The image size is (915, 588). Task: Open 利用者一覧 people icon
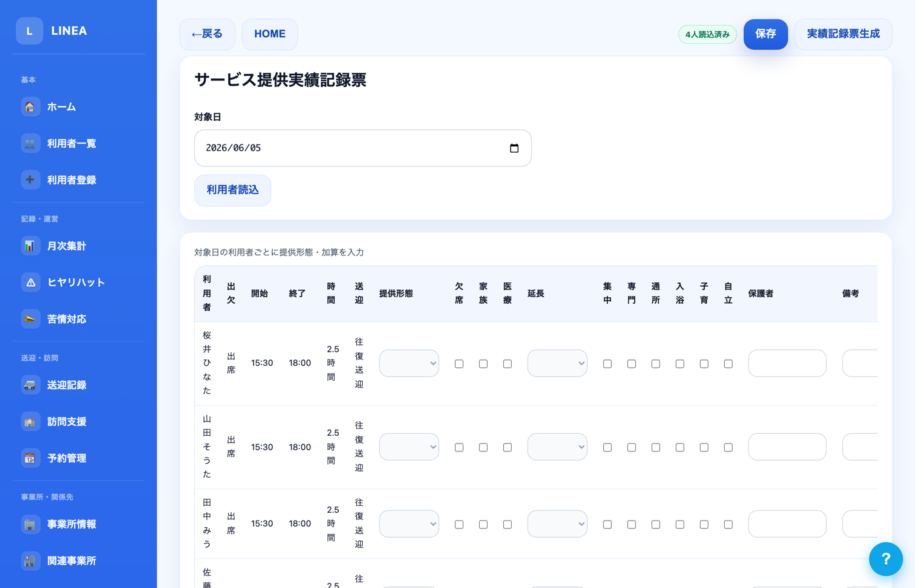(30, 143)
